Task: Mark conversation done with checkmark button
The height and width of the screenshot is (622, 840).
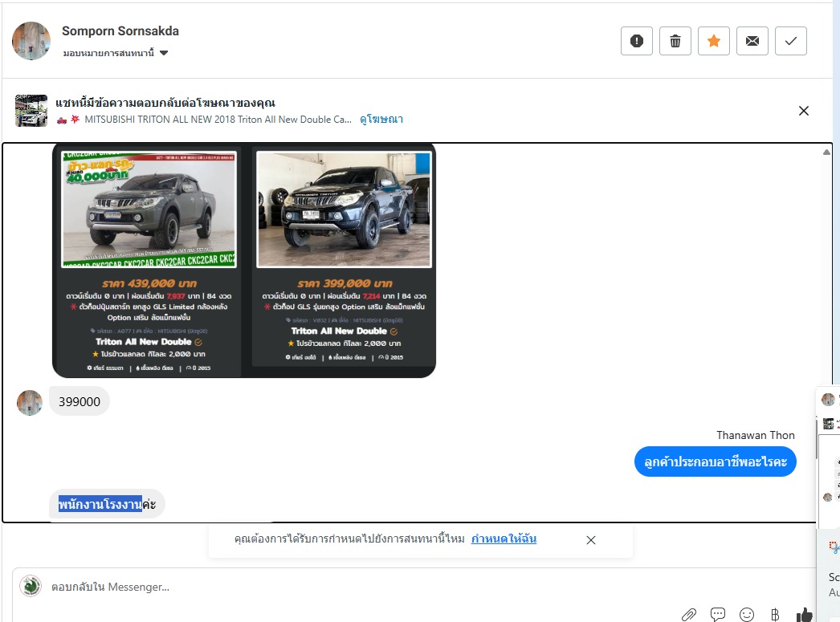Action: click(x=791, y=41)
